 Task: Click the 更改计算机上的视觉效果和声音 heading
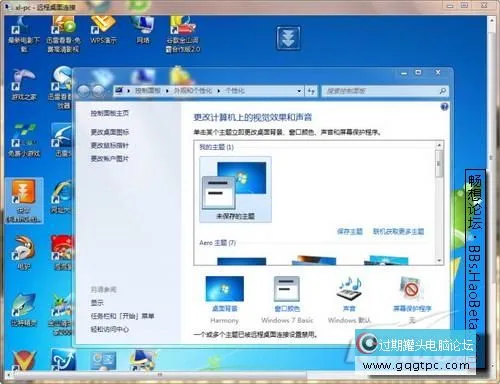tap(253, 117)
